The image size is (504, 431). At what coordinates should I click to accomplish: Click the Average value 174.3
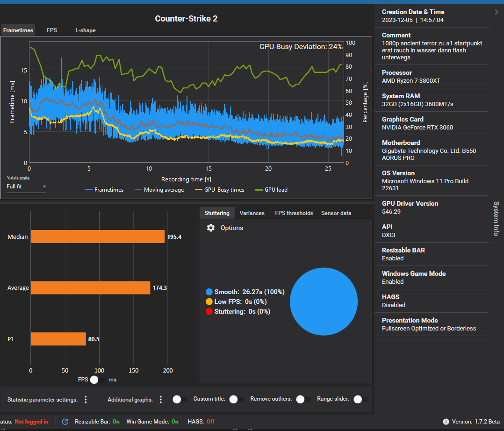(x=160, y=288)
